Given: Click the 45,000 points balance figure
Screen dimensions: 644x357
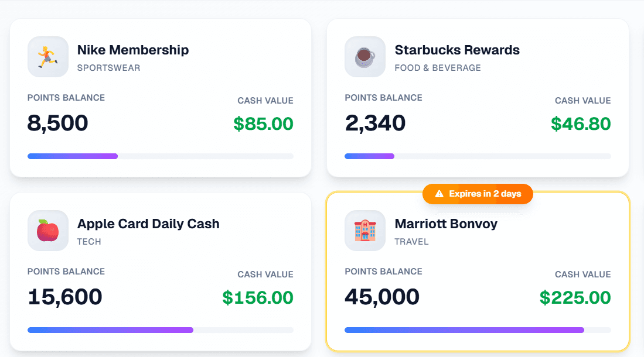Looking at the screenshot, I should 381,297.
